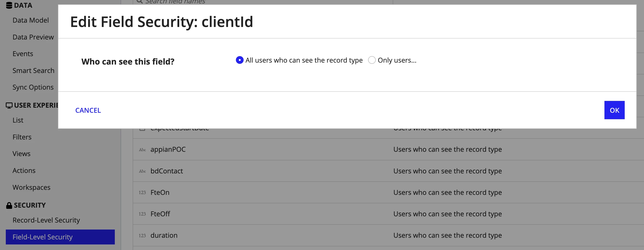The width and height of the screenshot is (644, 250).
Task: Click the OK button in the dialog
Action: [614, 110]
